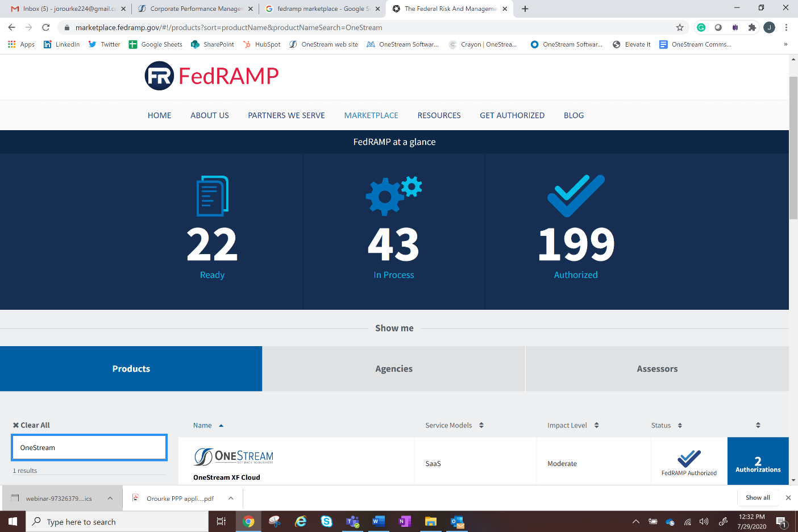Go back to the previous page
The image size is (798, 532).
(x=12, y=27)
